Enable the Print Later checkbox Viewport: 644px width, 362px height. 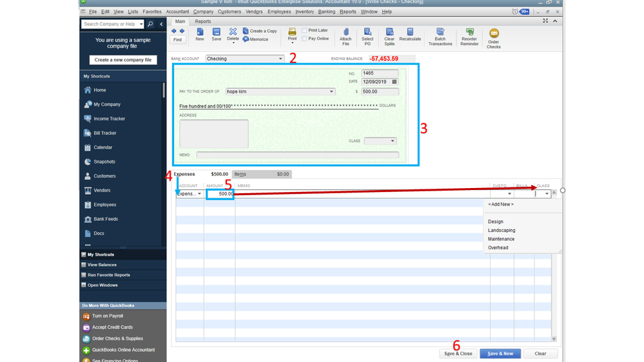pyautogui.click(x=304, y=30)
